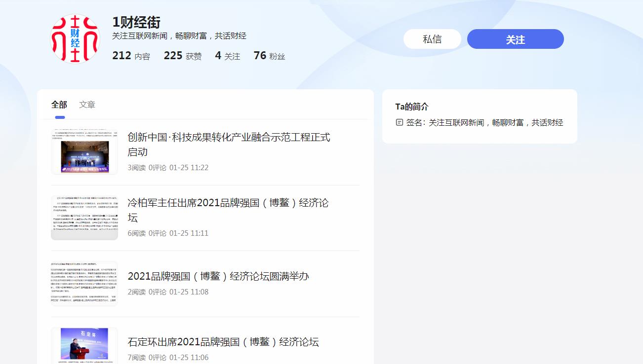Switch to the 文章 tab
This screenshot has width=643, height=364.
click(x=87, y=105)
